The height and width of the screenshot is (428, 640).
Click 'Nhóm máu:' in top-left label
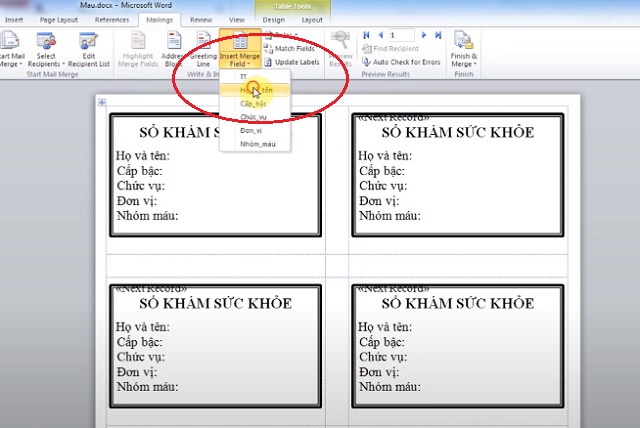[147, 215]
